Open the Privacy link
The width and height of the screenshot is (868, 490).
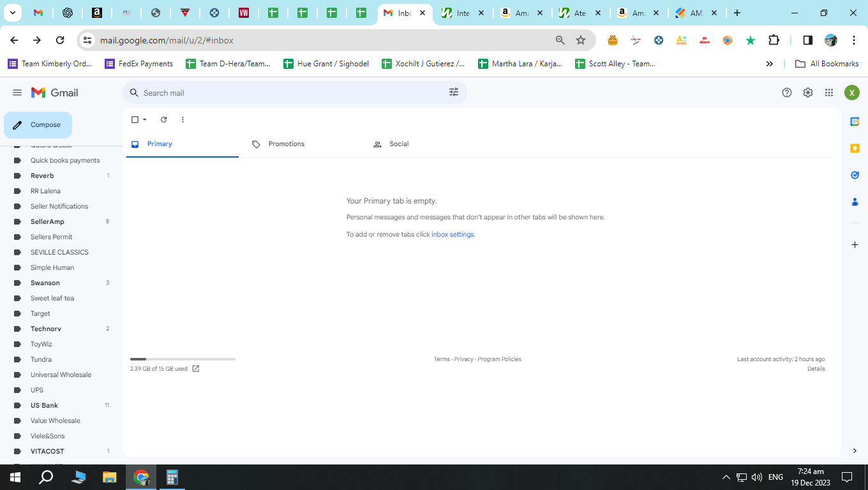[x=464, y=359]
